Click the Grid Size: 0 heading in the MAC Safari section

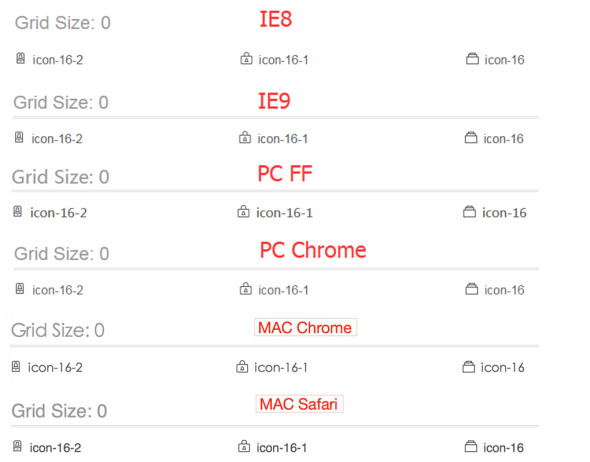coord(59,411)
